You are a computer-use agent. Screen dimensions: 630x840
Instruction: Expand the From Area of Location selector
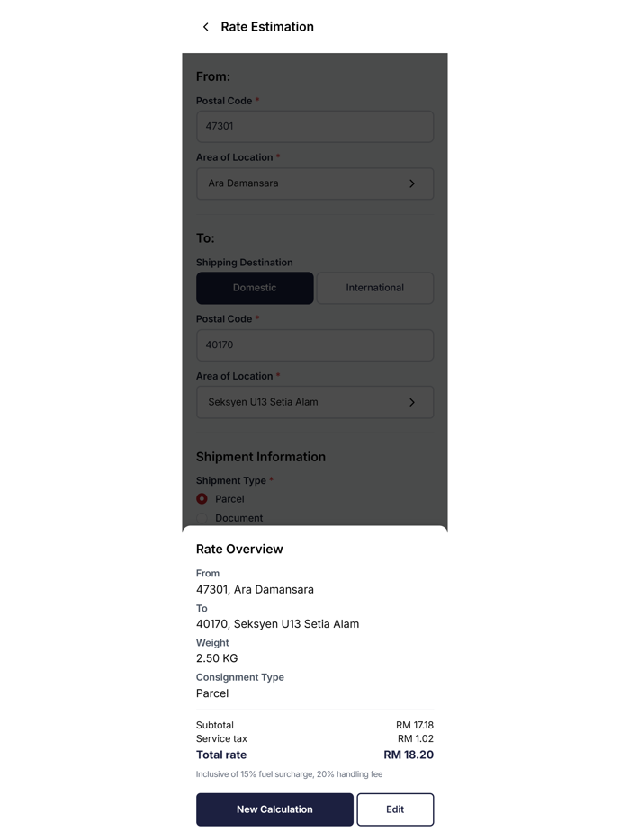(314, 183)
